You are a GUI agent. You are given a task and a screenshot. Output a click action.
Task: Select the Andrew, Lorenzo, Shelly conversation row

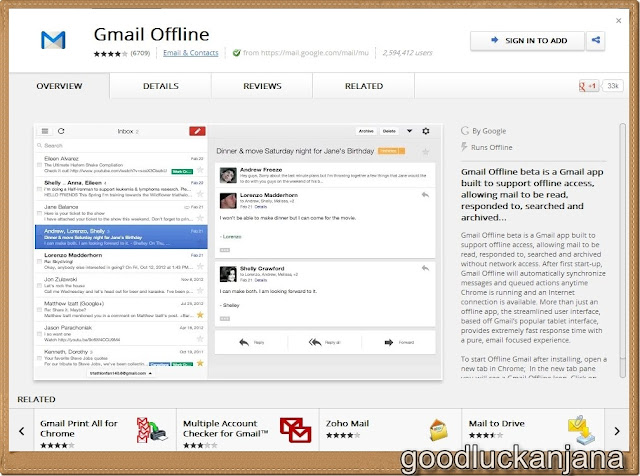[x=121, y=236]
